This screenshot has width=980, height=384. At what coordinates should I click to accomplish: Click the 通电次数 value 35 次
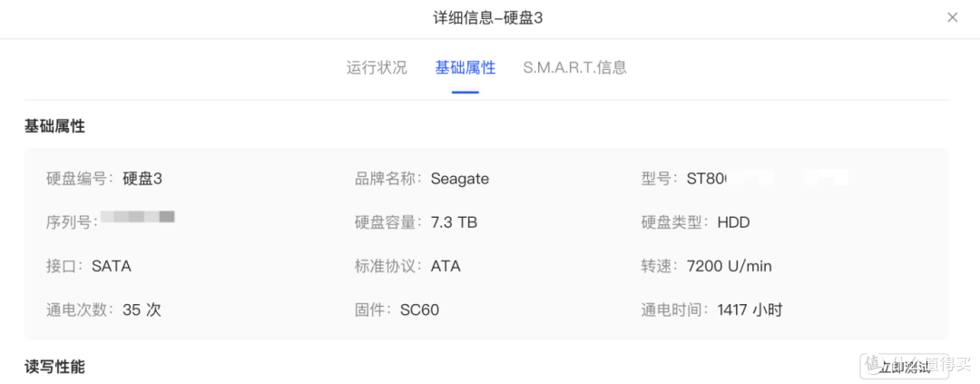tap(142, 310)
